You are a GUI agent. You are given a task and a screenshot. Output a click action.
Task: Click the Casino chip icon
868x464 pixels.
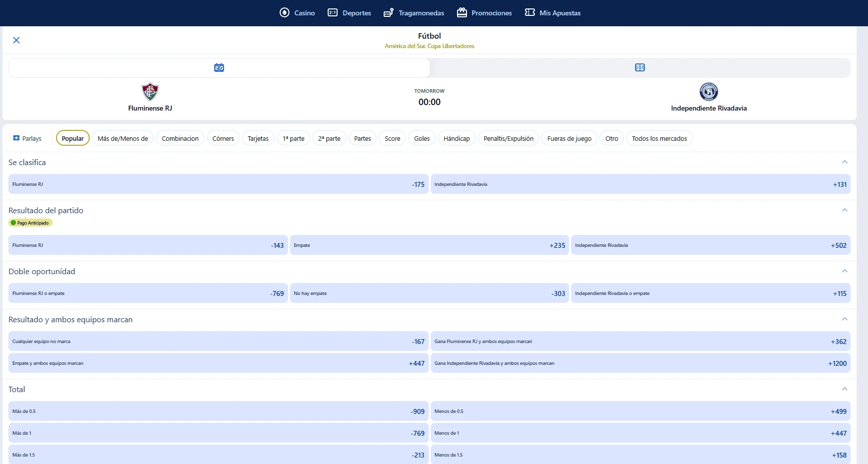point(285,12)
